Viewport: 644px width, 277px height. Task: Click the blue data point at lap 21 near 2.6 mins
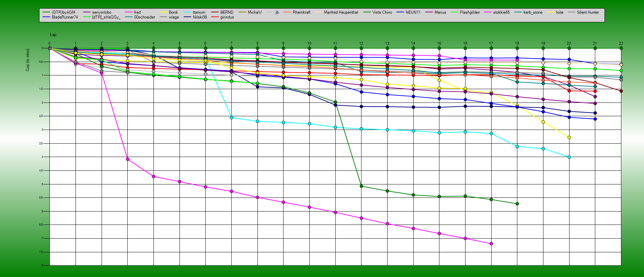coord(595,119)
